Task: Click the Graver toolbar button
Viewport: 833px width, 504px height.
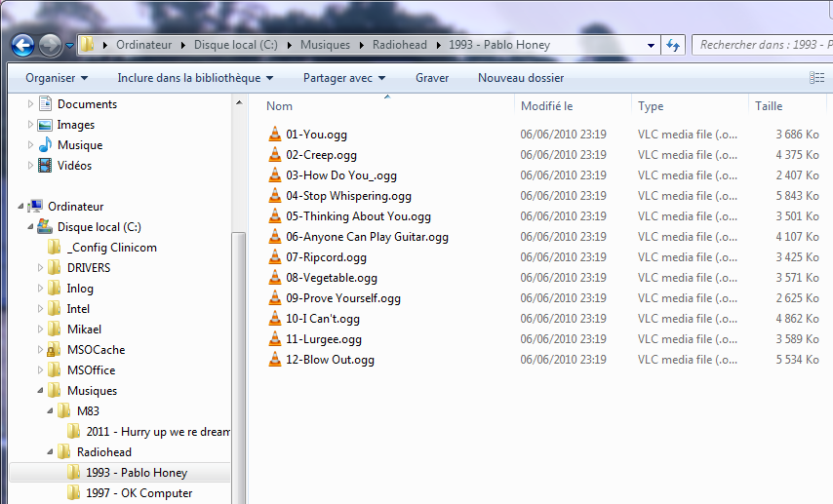Action: point(432,78)
